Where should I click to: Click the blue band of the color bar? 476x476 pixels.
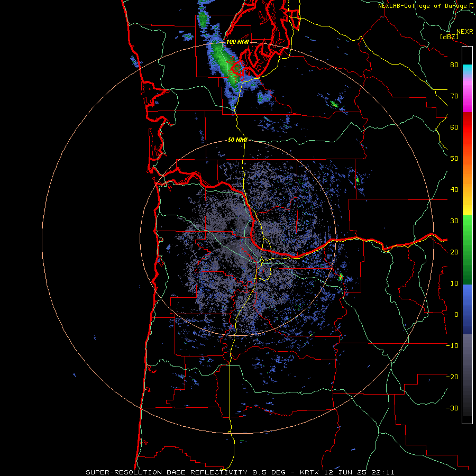[467, 309]
